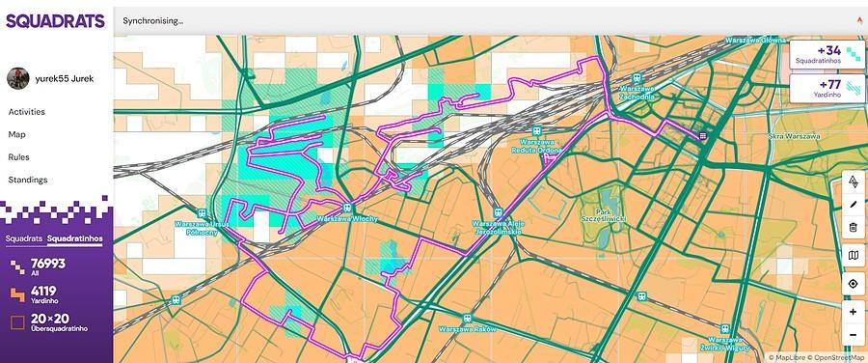Click the SQUADRATS logo
This screenshot has width=868, height=363.
[55, 21]
